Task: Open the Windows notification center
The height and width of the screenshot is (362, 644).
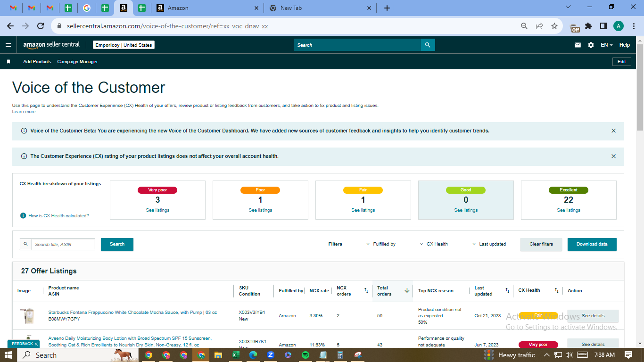Action: (628, 355)
